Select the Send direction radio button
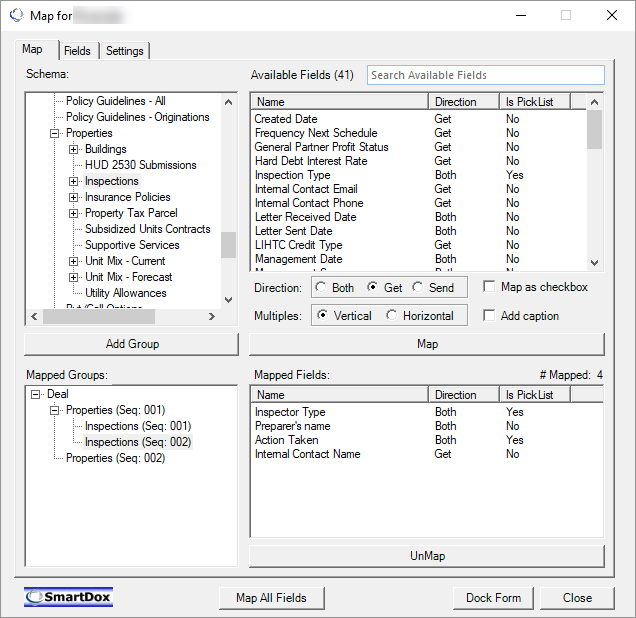Screen dimensions: 636x618 (417, 287)
